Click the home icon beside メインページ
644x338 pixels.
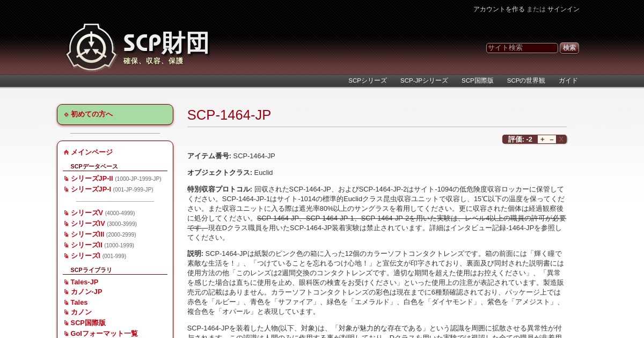66,152
